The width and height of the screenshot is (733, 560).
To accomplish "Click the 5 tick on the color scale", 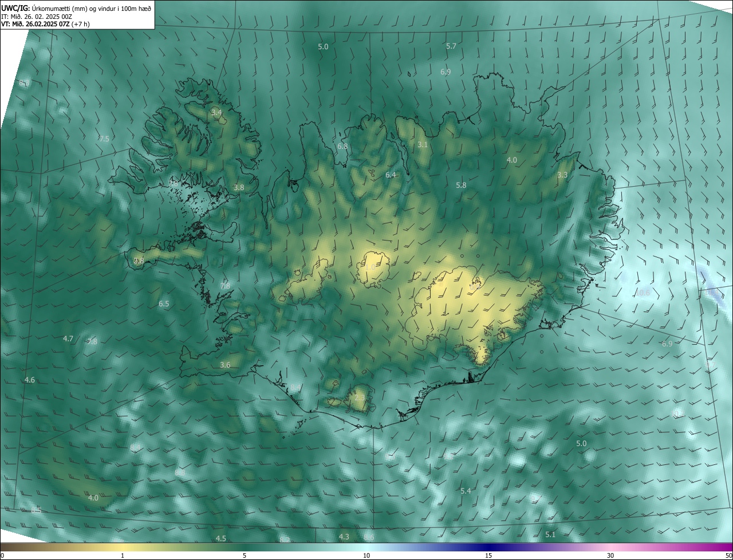I will 245,556.
